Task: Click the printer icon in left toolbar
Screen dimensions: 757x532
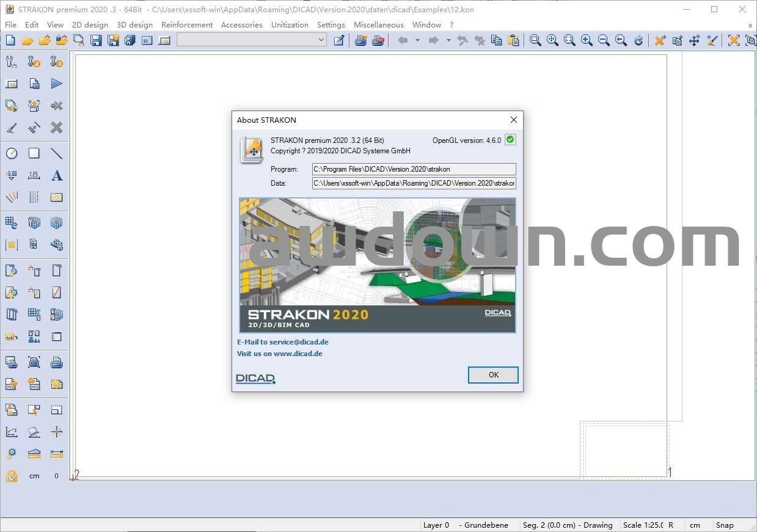Action: click(x=57, y=362)
